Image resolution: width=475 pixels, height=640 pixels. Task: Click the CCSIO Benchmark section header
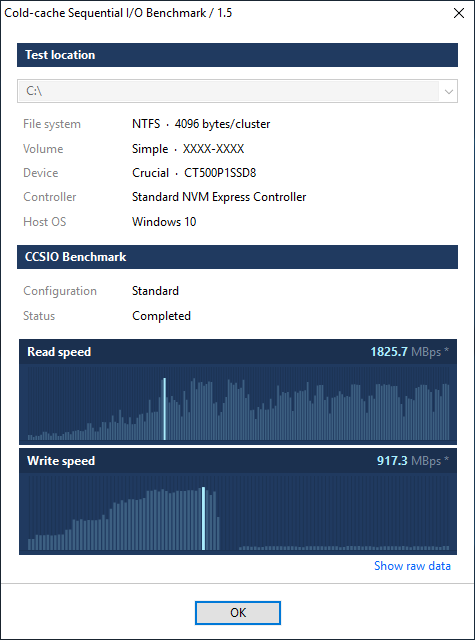pos(237,257)
